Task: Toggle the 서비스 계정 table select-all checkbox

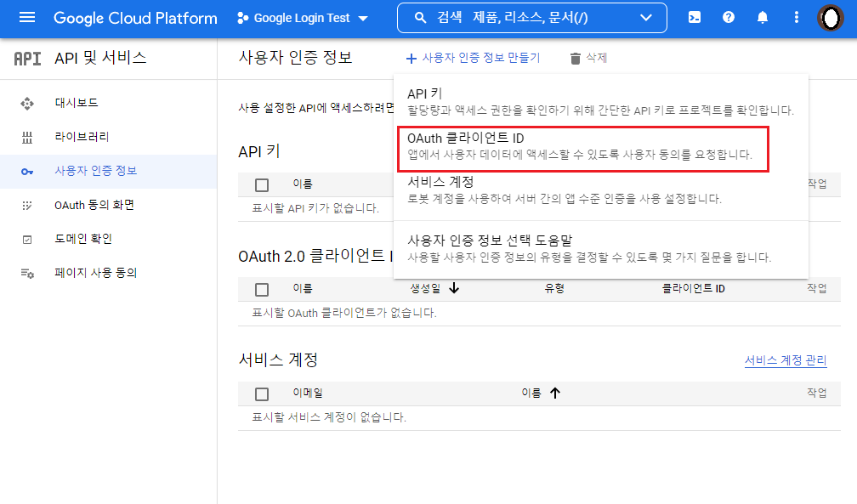Action: click(x=262, y=394)
